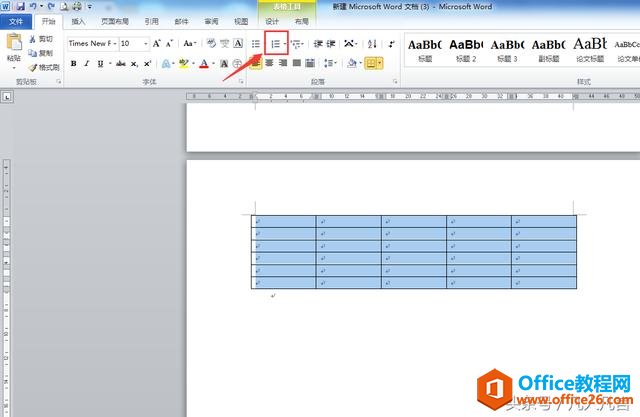Toggle italic formatting

tap(87, 64)
